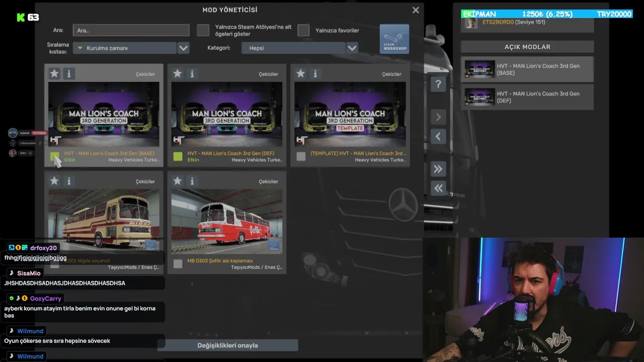Disable the HVT MAN Lion's Coach (DEF) green checkbox
Viewport: 644px width, 362px height.
[178, 156]
